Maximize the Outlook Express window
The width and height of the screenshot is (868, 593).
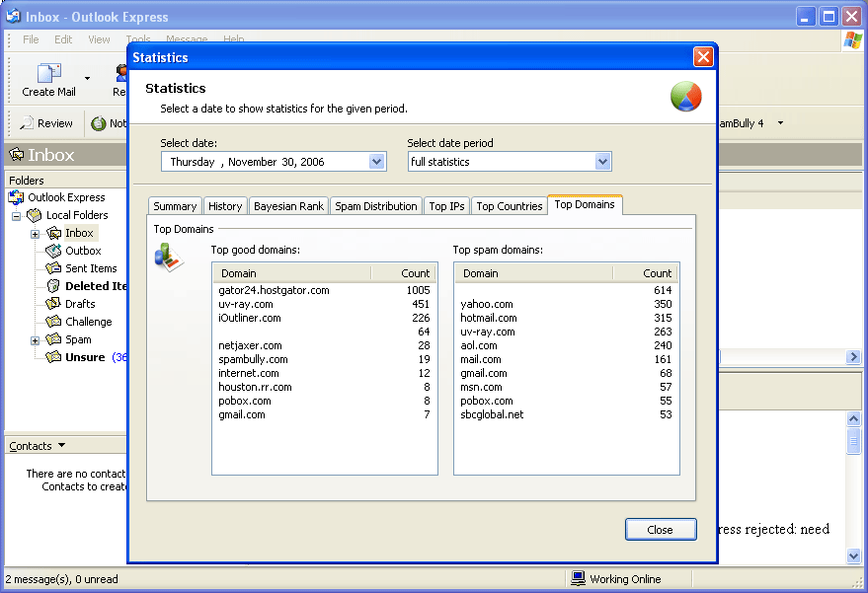tap(829, 16)
